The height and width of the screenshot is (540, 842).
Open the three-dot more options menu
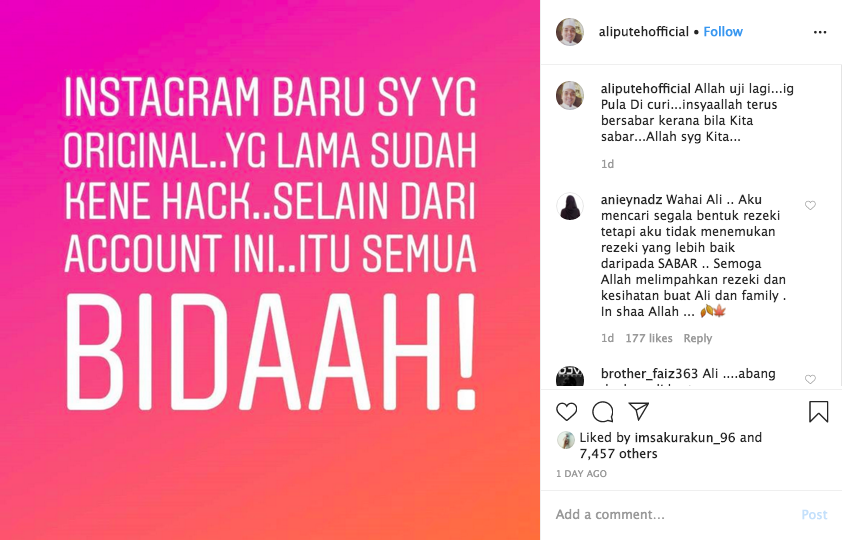[820, 32]
